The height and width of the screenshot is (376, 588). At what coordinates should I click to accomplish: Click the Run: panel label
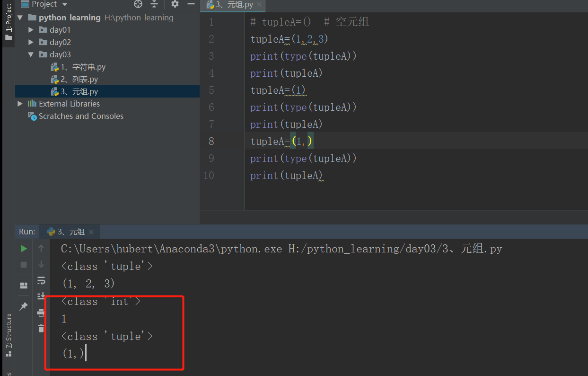[x=27, y=232]
